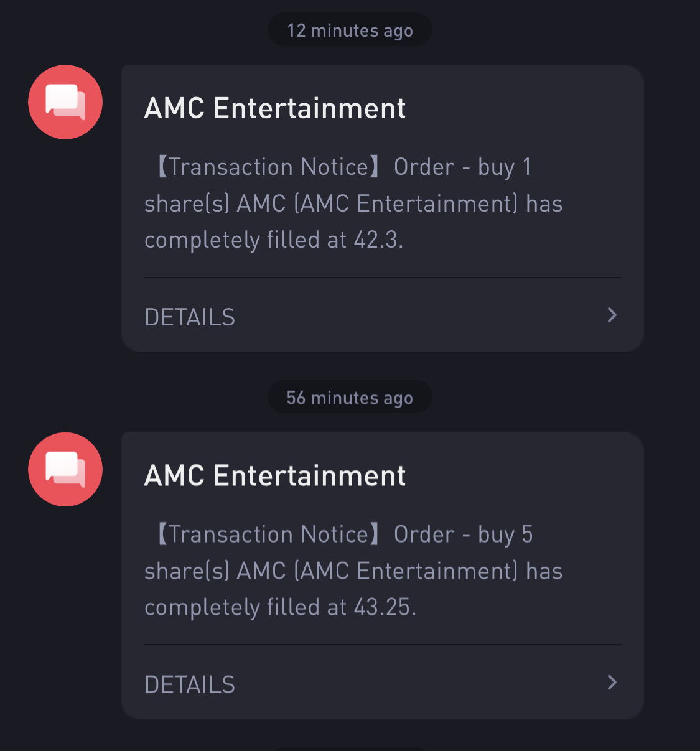Click the "Order - buy 5" text

click(x=464, y=534)
